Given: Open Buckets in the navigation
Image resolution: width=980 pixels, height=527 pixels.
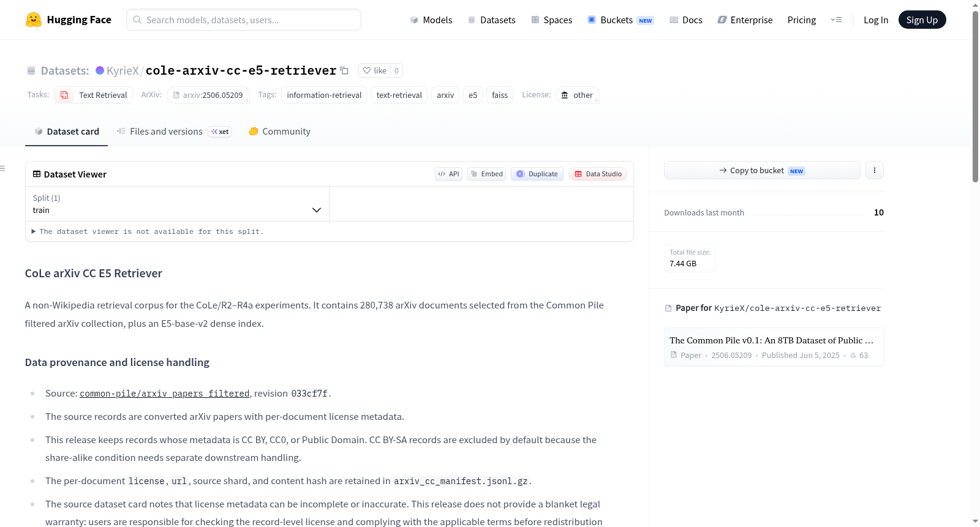Looking at the screenshot, I should click(x=620, y=20).
